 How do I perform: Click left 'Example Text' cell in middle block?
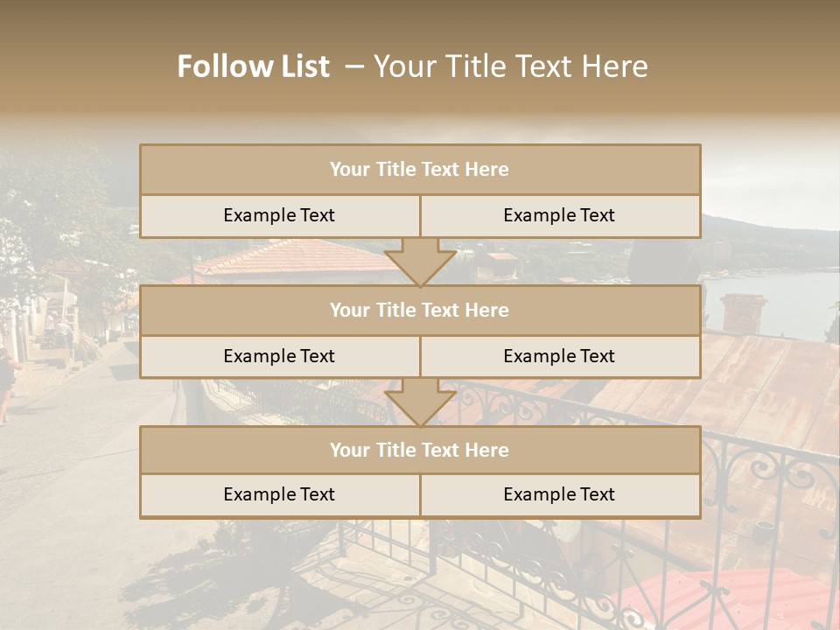279,356
